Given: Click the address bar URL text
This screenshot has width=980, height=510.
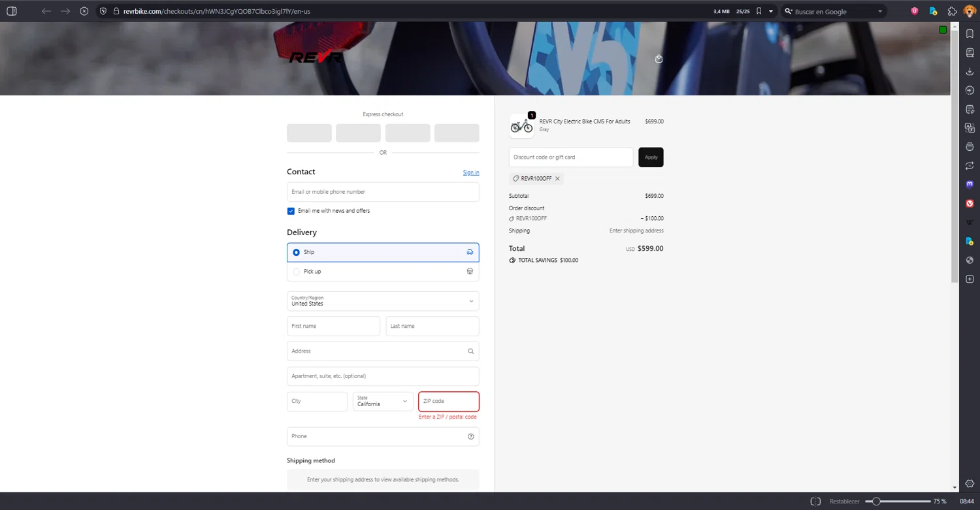Looking at the screenshot, I should 218,11.
